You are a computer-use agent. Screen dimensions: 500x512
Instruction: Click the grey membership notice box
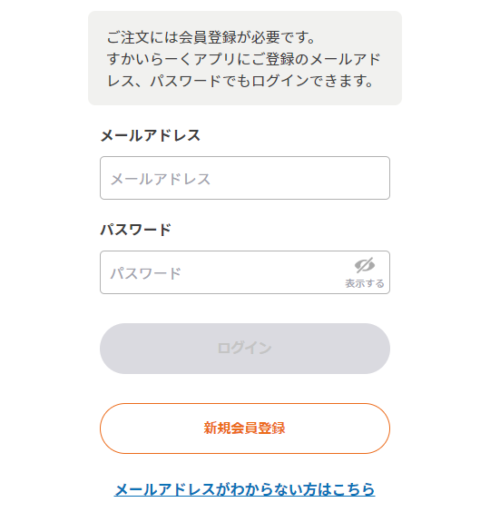pos(245,58)
